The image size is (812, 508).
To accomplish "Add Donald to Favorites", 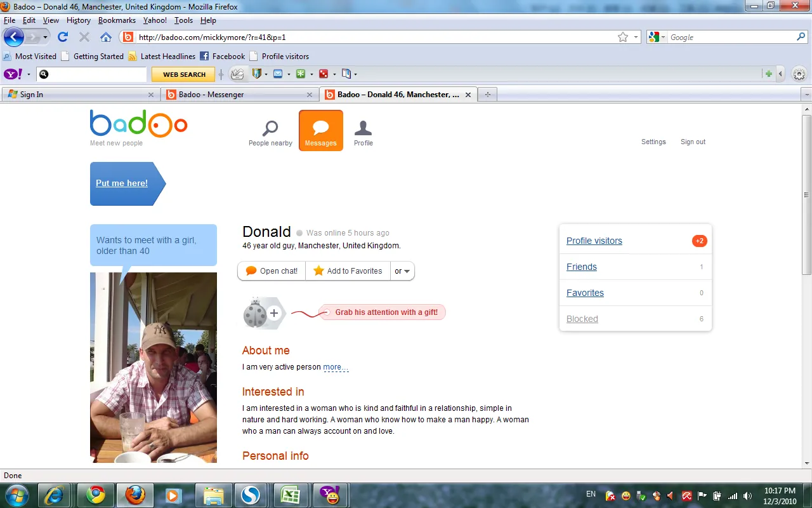I will point(348,271).
